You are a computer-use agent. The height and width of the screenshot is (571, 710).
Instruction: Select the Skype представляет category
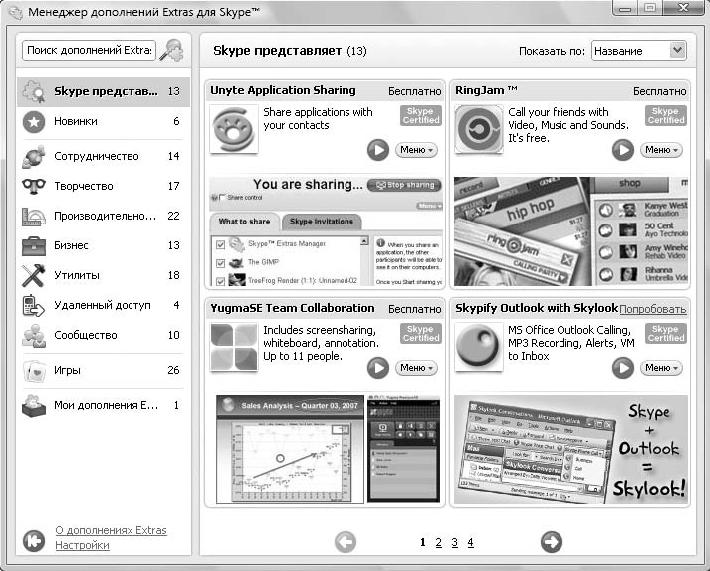tap(103, 91)
